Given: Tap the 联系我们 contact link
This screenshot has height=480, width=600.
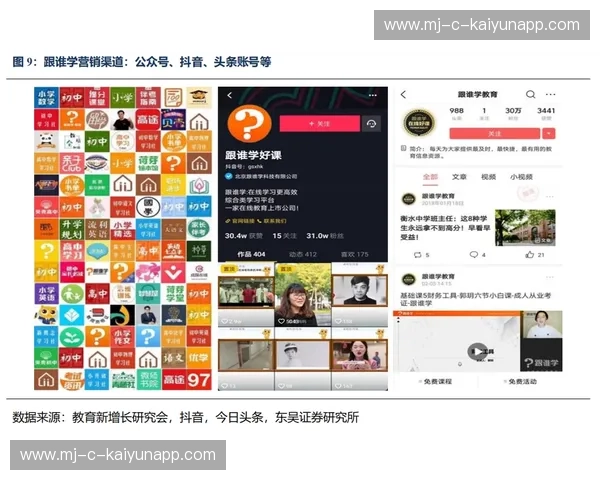Looking at the screenshot, I should click(x=272, y=221).
